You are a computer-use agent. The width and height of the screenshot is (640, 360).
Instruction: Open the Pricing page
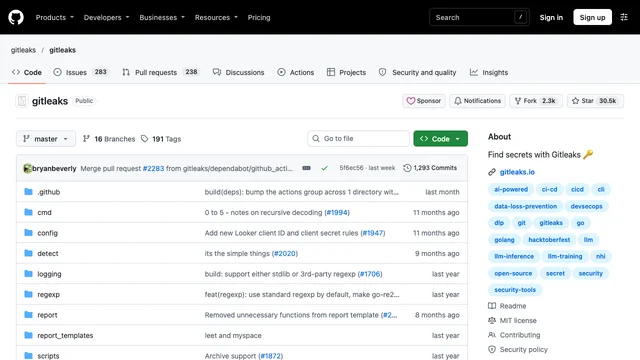click(x=259, y=18)
